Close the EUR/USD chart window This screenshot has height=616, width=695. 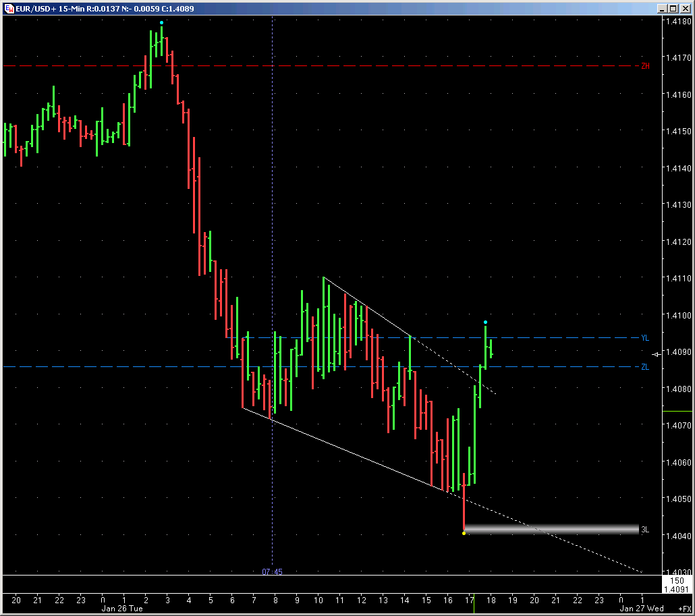[684, 8]
